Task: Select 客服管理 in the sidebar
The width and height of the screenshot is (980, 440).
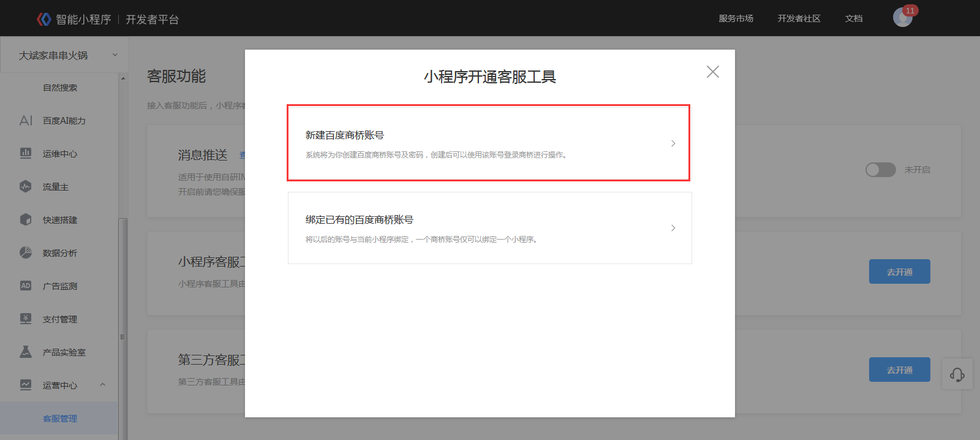Action: pyautogui.click(x=60, y=419)
